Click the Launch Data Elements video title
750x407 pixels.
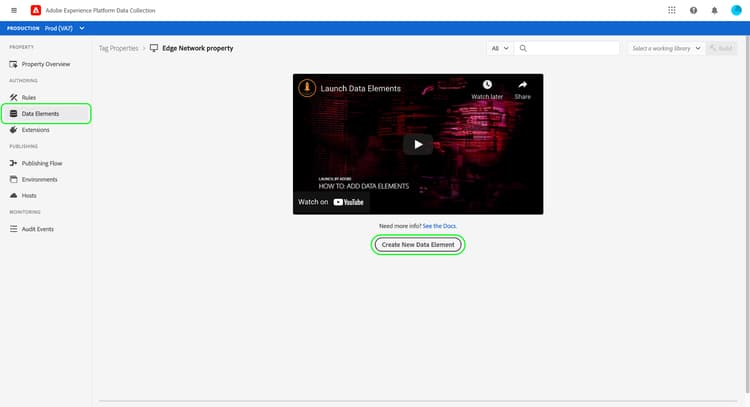click(x=361, y=88)
